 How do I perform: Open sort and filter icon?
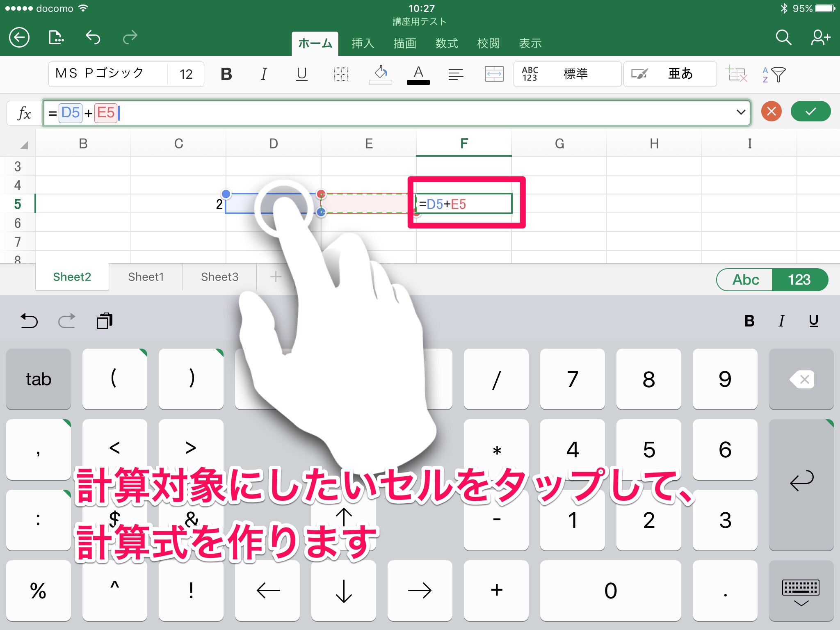point(774,74)
